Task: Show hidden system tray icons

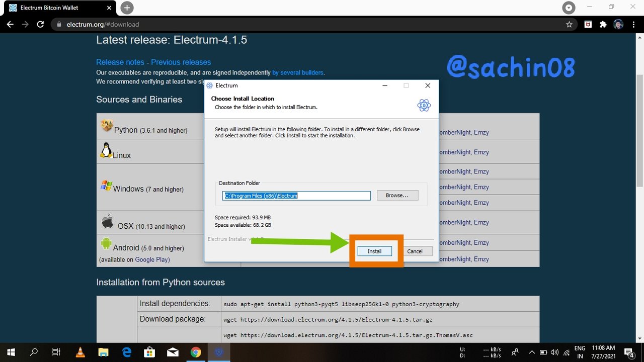Action: 532,352
